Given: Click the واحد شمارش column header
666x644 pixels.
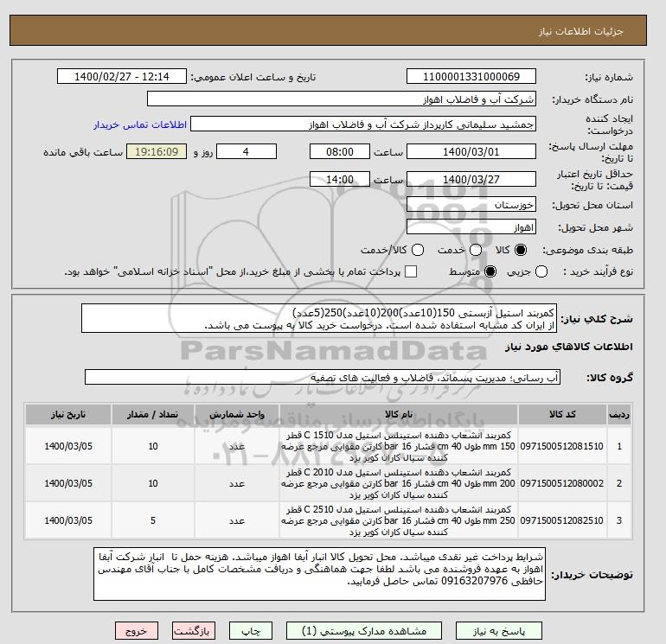Looking at the screenshot, I should pyautogui.click(x=237, y=414).
